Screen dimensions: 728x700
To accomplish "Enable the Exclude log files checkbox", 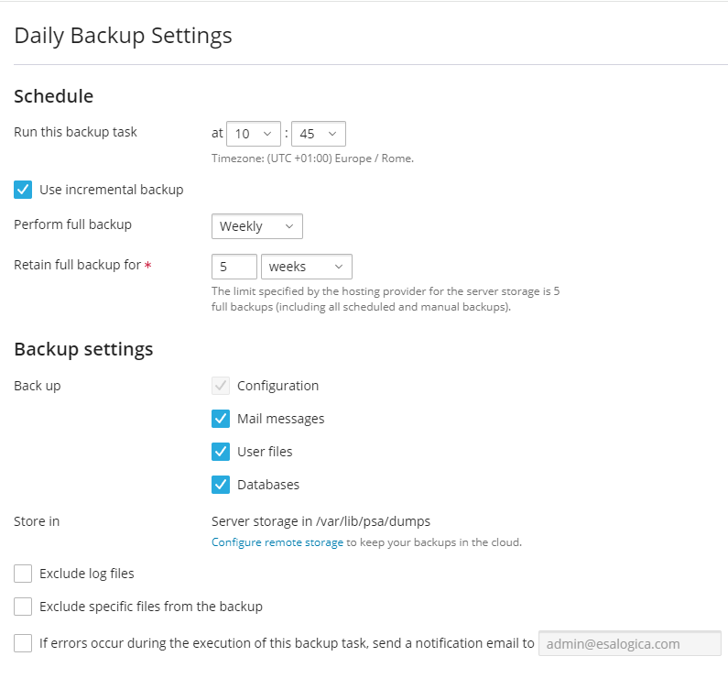I will [24, 574].
